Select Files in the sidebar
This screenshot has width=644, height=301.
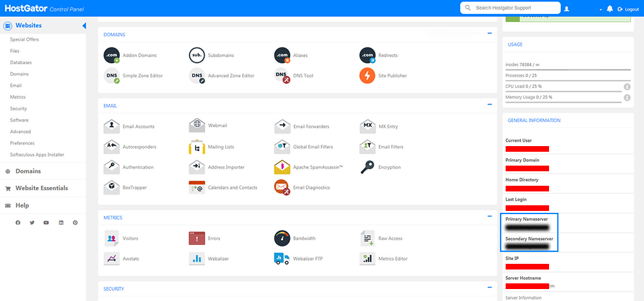point(15,51)
